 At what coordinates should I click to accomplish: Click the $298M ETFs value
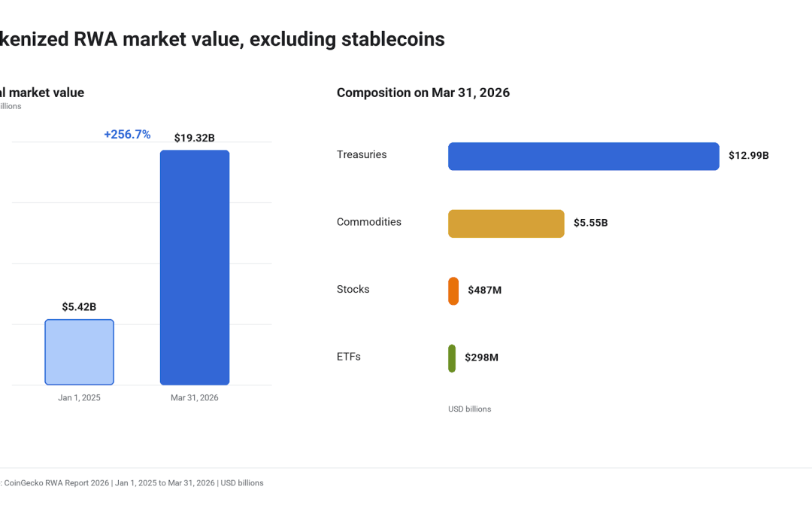coord(482,357)
